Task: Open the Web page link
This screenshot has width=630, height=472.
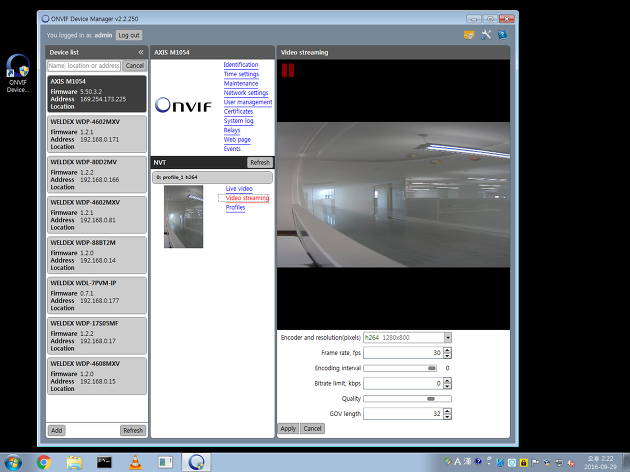Action: (237, 139)
